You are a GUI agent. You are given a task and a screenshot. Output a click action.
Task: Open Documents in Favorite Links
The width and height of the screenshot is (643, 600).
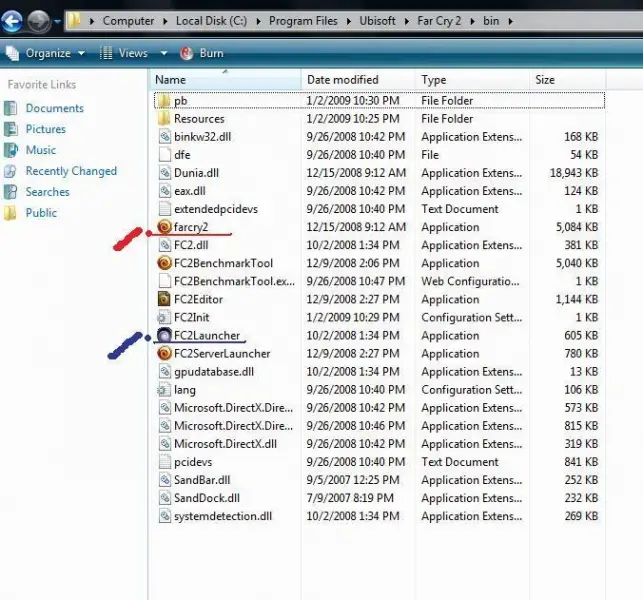55,108
